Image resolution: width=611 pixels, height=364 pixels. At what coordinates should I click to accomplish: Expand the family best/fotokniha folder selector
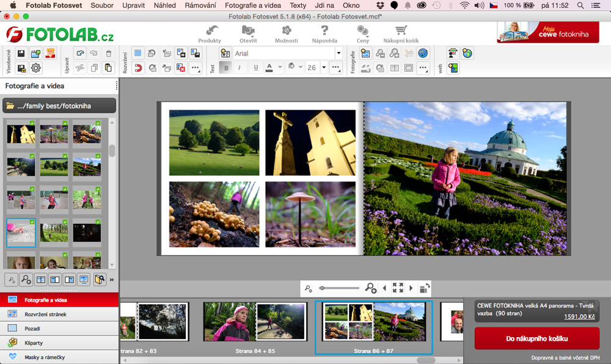59,106
